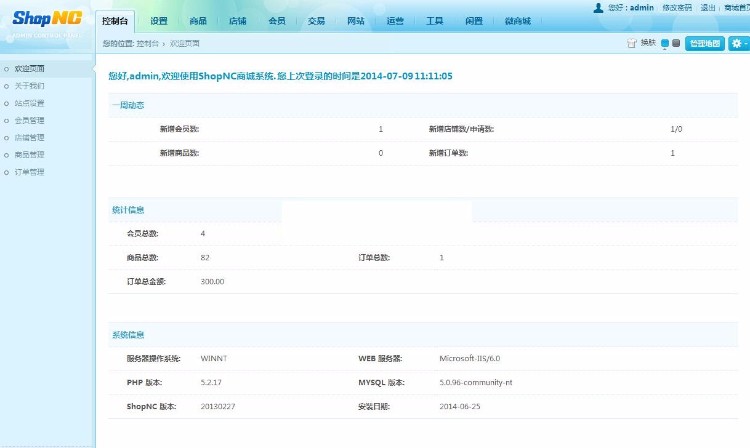This screenshot has height=448, width=750.
Task: Click the install date 2014-06-25
Action: (x=460, y=406)
